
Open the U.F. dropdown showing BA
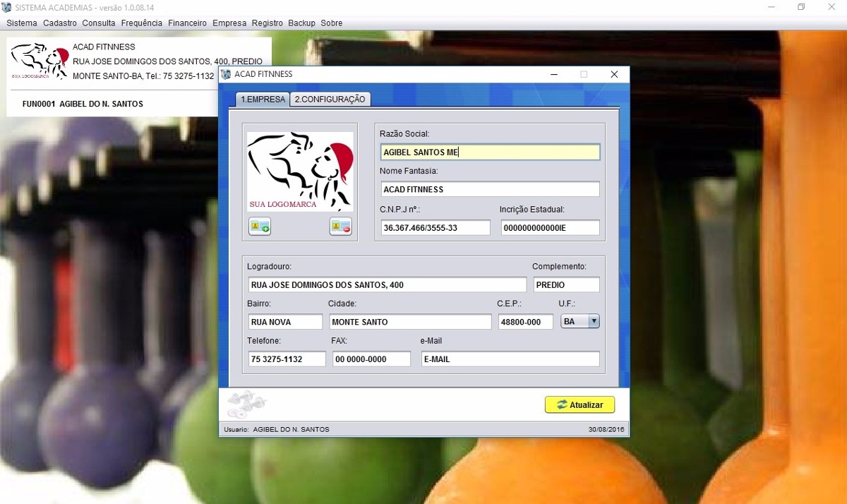point(595,321)
